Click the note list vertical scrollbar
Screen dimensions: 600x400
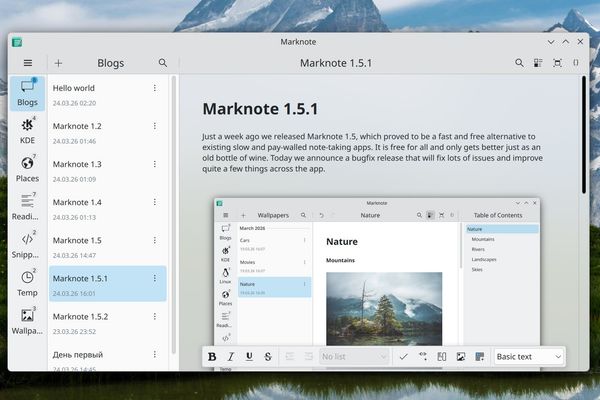174,214
